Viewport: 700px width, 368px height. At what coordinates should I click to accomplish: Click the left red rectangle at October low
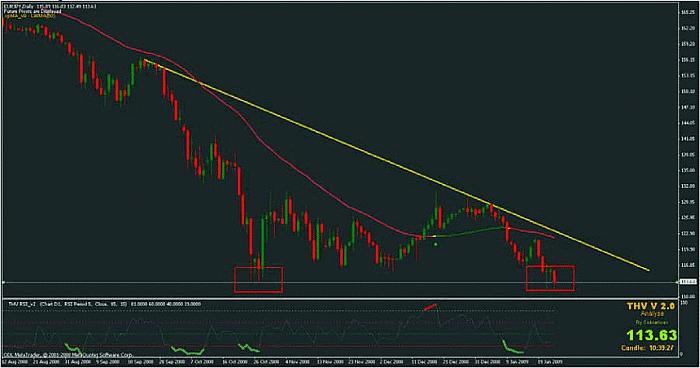[x=258, y=280]
